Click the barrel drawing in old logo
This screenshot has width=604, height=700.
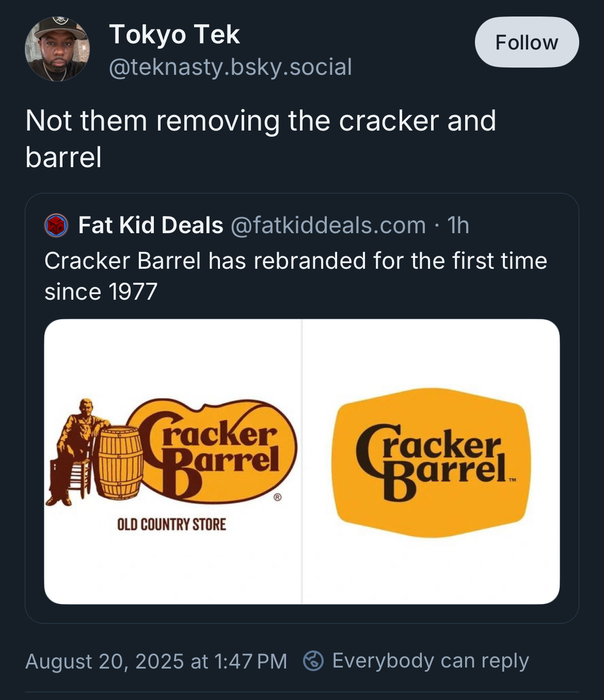[x=120, y=463]
